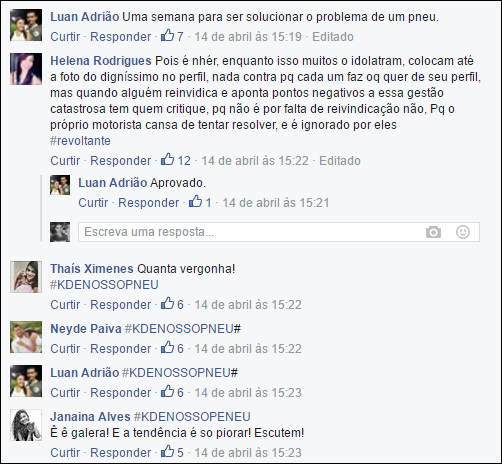Click the thumbs-up count on Helena Rodrigues' comment
The height and width of the screenshot is (464, 502).
point(184,161)
